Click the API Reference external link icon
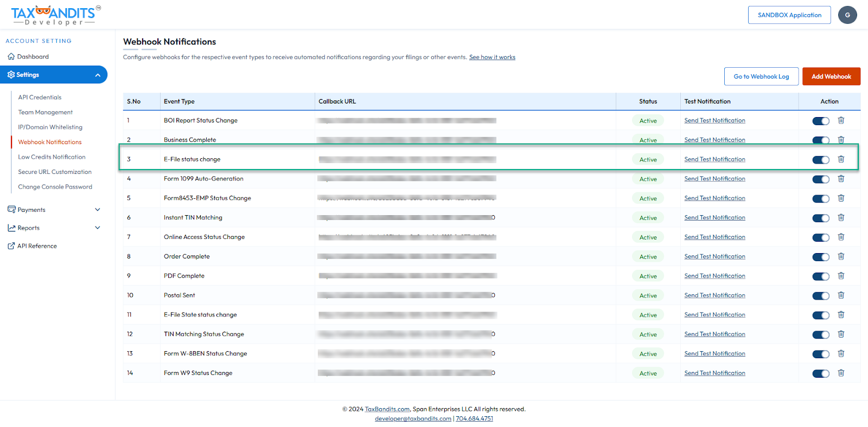This screenshot has height=427, width=868. pyautogui.click(x=11, y=246)
